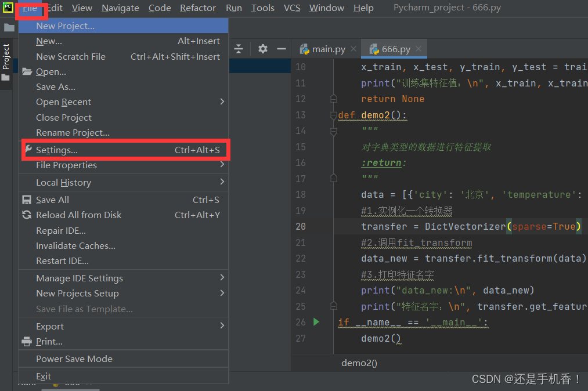Click line number 20 in the gutter

click(x=300, y=226)
